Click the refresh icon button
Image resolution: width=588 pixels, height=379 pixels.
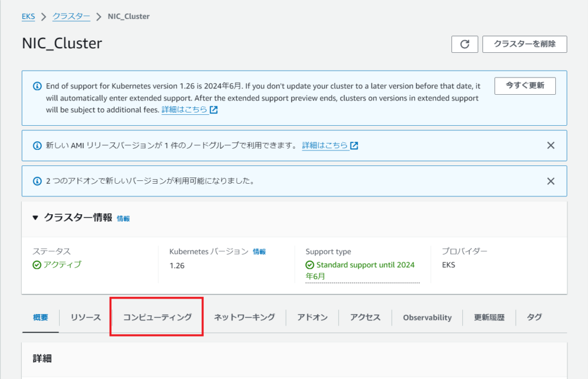(464, 44)
